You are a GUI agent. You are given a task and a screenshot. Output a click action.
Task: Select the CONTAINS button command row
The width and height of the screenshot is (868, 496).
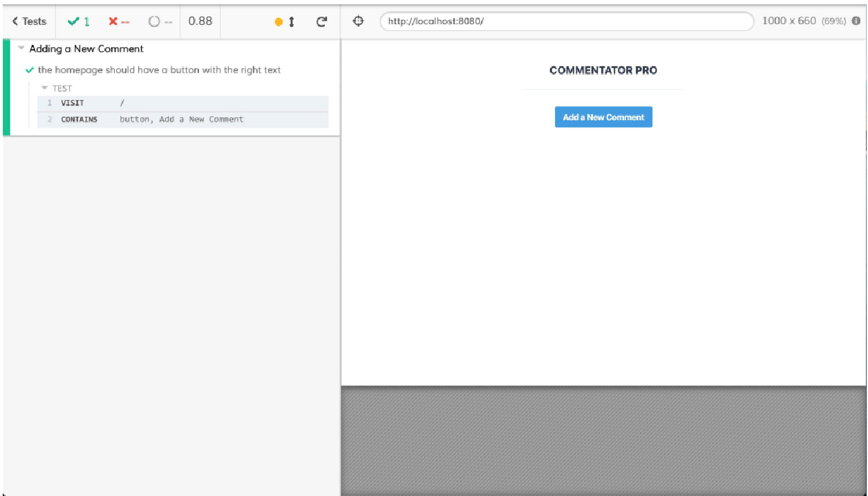tap(183, 120)
